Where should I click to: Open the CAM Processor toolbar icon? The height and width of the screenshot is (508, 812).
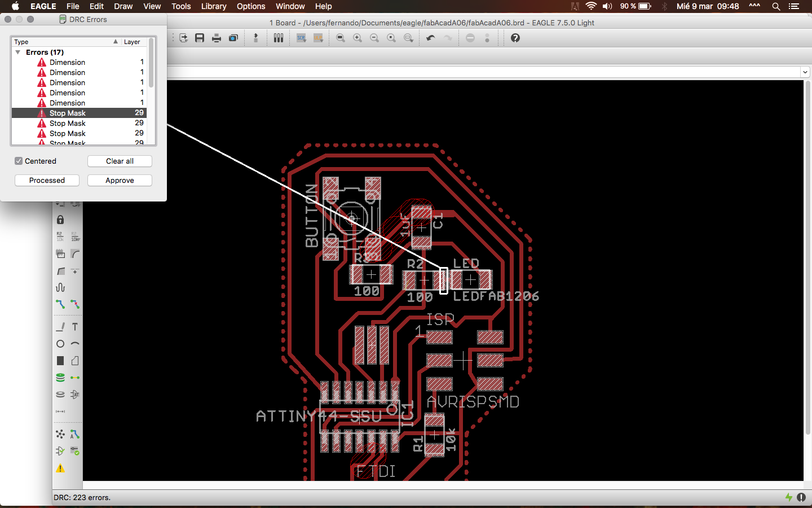click(x=233, y=38)
